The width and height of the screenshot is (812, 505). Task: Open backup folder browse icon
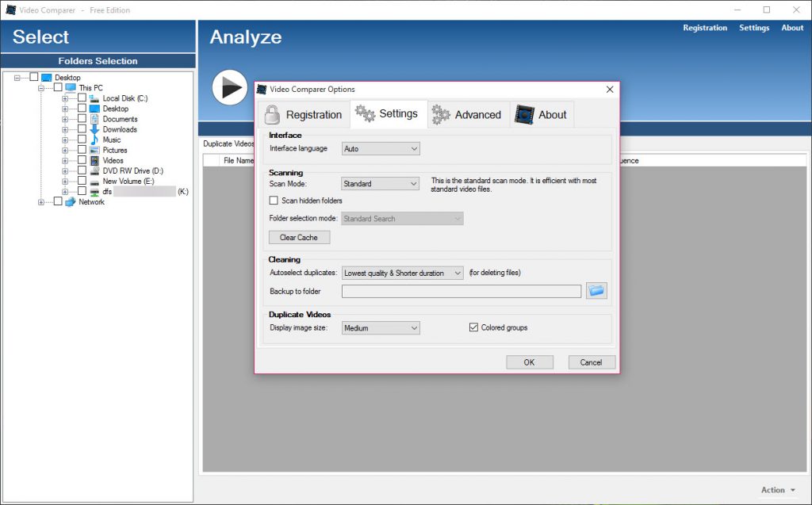pos(596,291)
